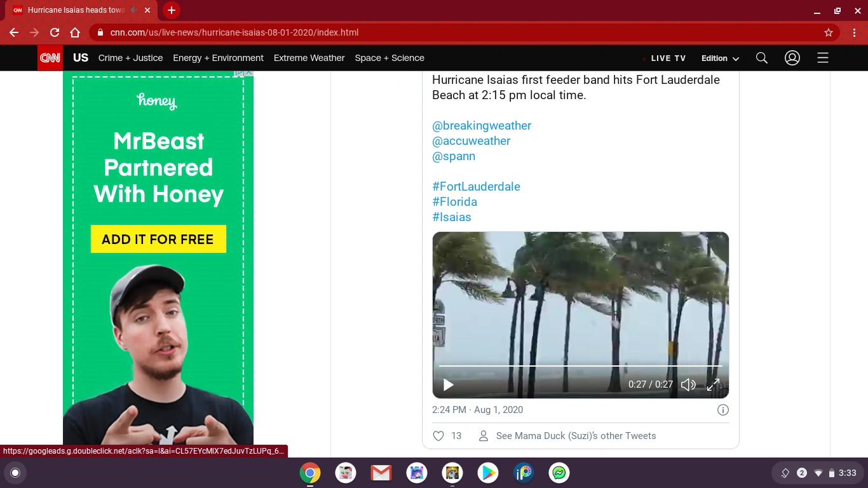Open Chrome from the shelf
Image resolution: width=868 pixels, height=488 pixels.
click(x=310, y=473)
